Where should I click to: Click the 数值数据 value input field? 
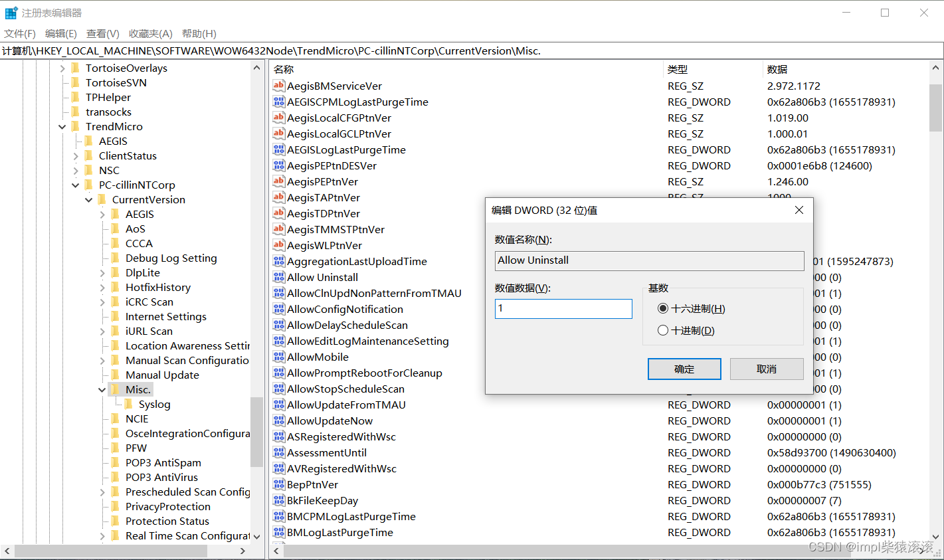point(563,308)
